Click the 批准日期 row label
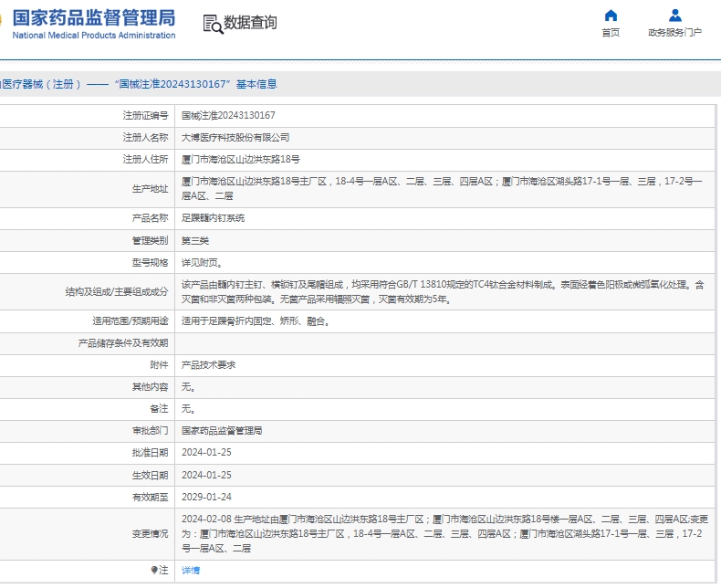Image resolution: width=721 pixels, height=588 pixels. (150, 453)
